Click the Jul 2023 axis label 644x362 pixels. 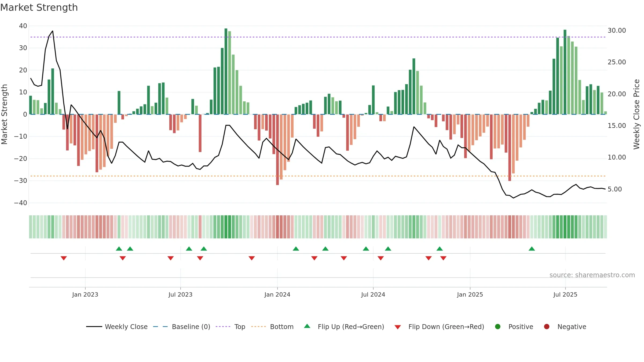tap(180, 294)
